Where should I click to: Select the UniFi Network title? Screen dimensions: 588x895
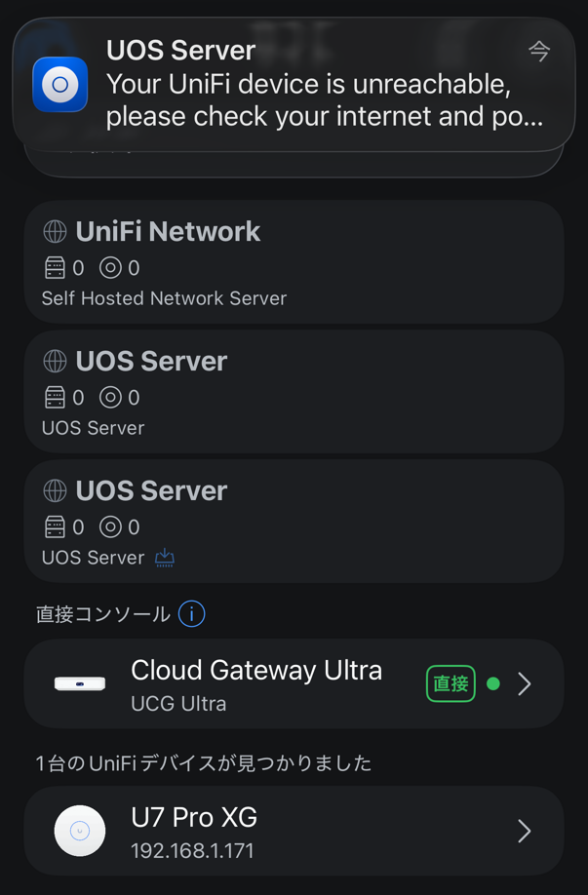click(x=168, y=232)
